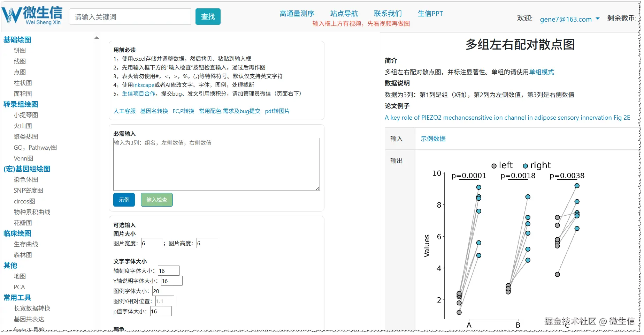The height and width of the screenshot is (335, 644).
Task: Open the gene7@163.com account dropdown
Action: (569, 19)
